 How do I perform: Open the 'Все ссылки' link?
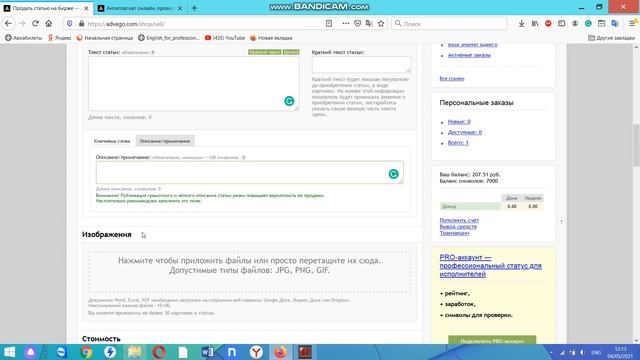(451, 78)
